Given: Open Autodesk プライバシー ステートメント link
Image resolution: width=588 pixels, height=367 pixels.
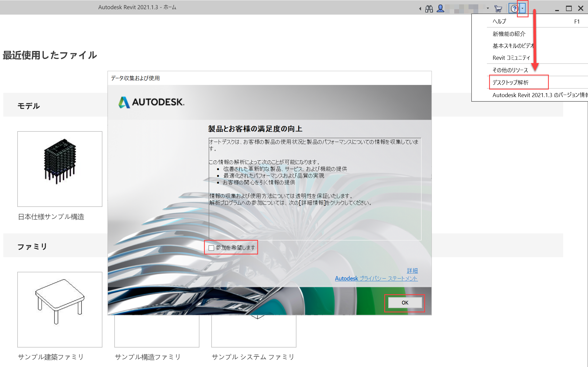Looking at the screenshot, I should 376,278.
